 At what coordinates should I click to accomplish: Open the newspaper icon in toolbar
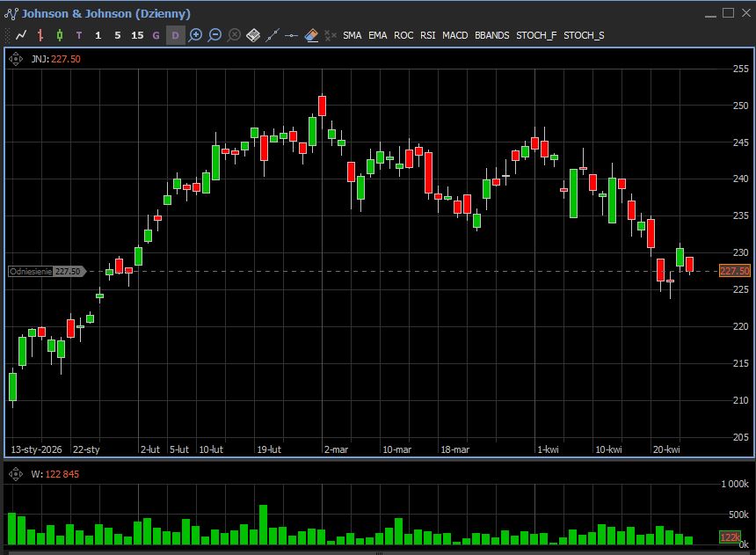(253, 35)
